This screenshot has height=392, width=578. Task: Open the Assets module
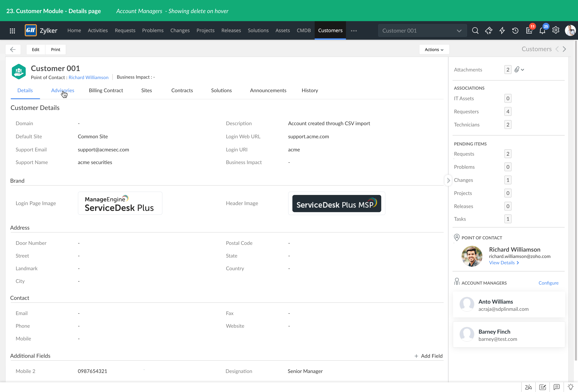283,31
